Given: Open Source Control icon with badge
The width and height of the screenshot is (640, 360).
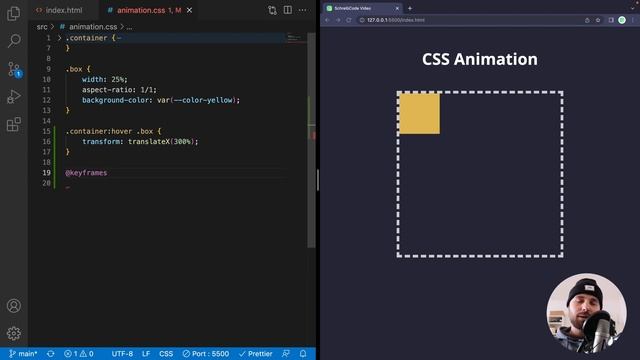Looking at the screenshot, I should point(14,69).
